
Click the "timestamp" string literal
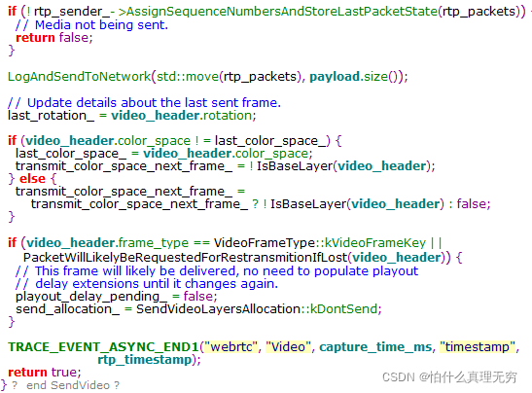(x=478, y=347)
